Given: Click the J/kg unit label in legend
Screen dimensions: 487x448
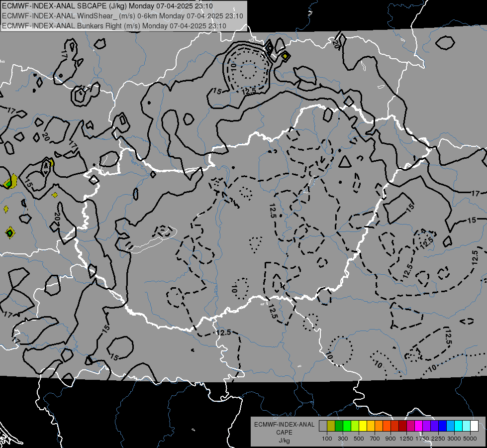Looking at the screenshot, I should (x=284, y=441).
